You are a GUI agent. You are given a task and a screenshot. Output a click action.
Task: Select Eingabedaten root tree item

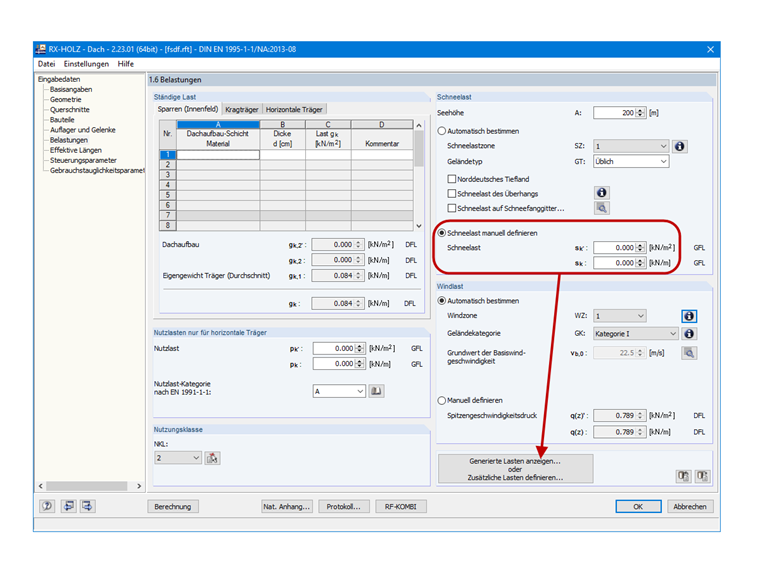(59, 79)
